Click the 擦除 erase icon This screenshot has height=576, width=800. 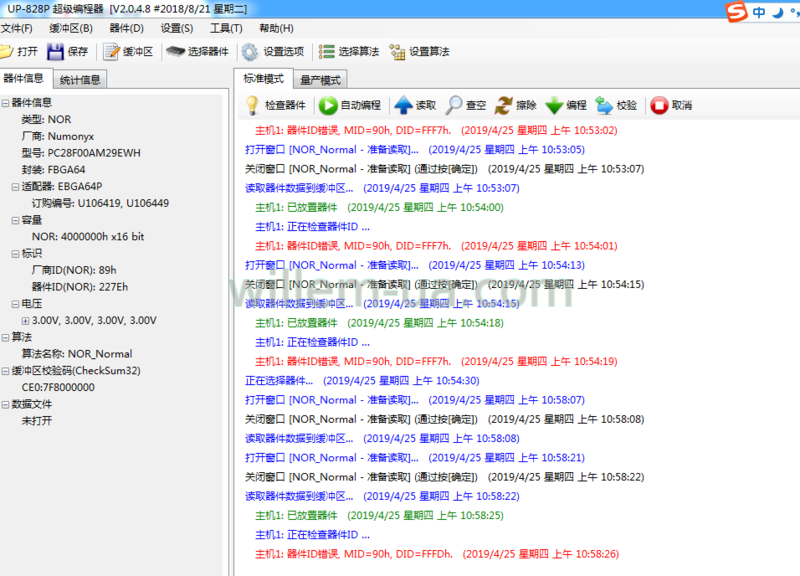pos(504,106)
